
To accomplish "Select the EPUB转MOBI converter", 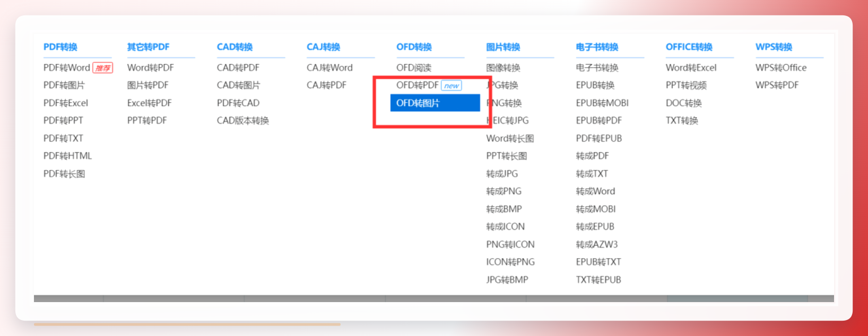I will [602, 103].
